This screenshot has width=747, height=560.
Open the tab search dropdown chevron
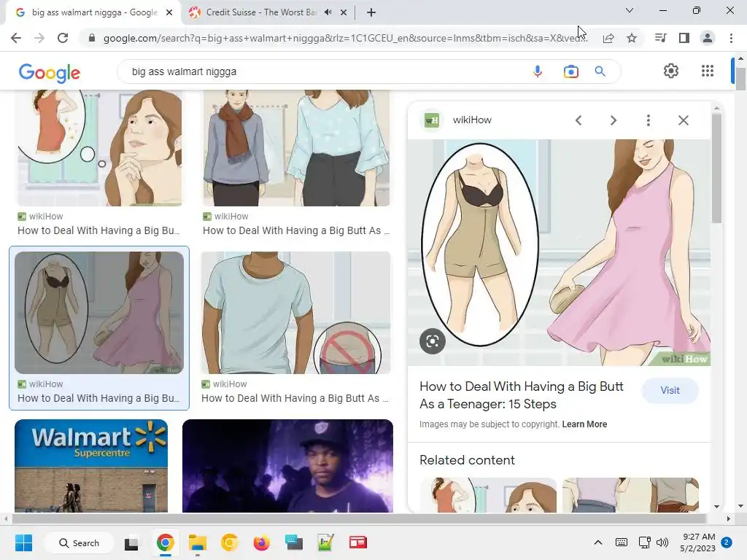630,10
